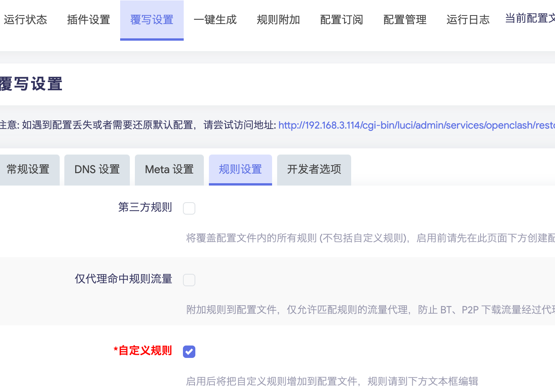Open the DNS 设置 sub-tab
Screen dimensions: 555x392
point(97,170)
